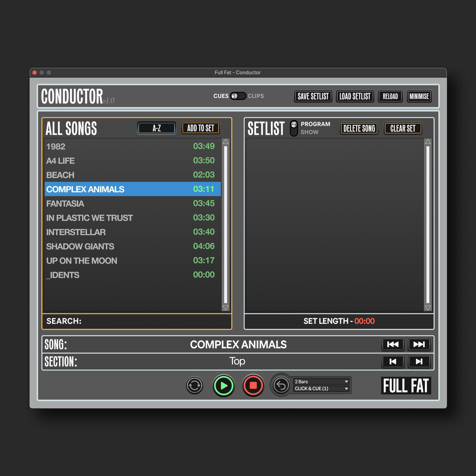Click the return-arrow jump back icon
This screenshot has height=476, width=476.
pos(281,385)
